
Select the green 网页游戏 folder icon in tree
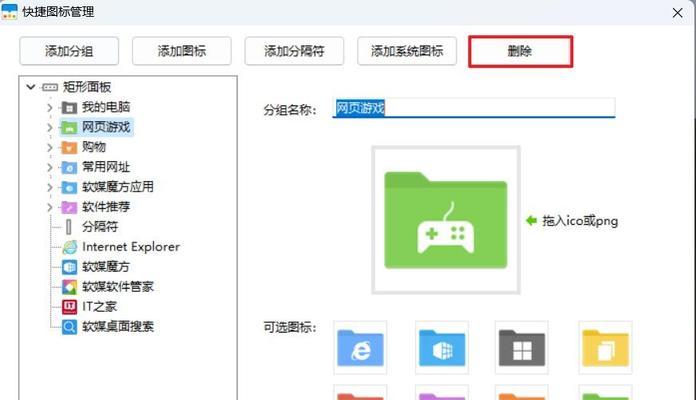click(x=69, y=127)
